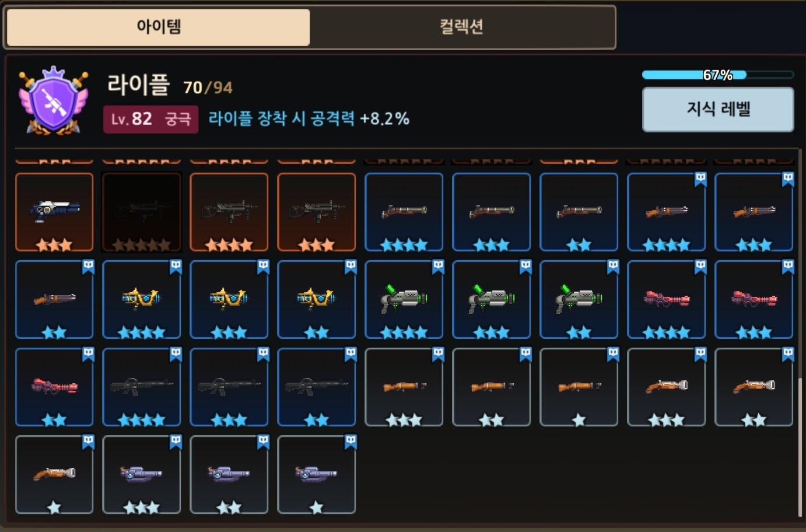Select the white-blue three-star orange-framed rifle
This screenshot has height=532, width=806.
tap(54, 212)
